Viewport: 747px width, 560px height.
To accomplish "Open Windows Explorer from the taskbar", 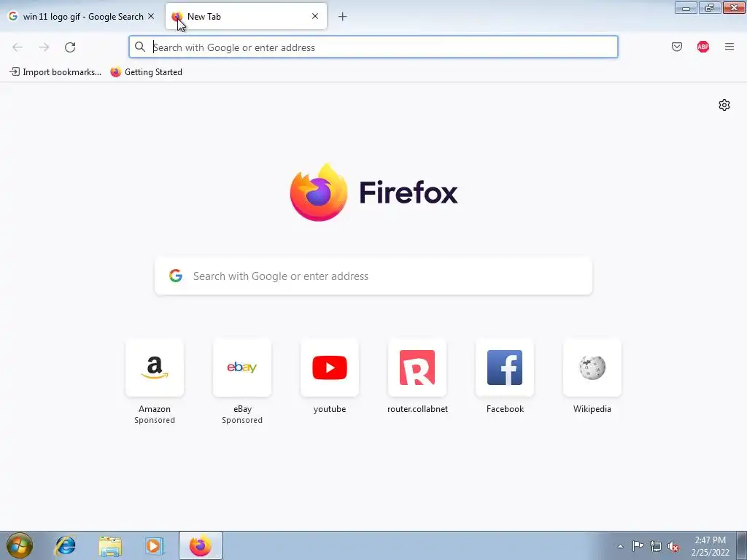I will [x=110, y=545].
